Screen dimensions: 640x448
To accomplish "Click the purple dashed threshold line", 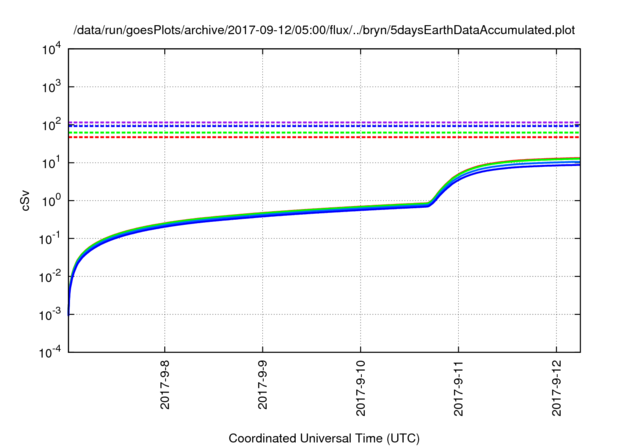I will click(324, 122).
